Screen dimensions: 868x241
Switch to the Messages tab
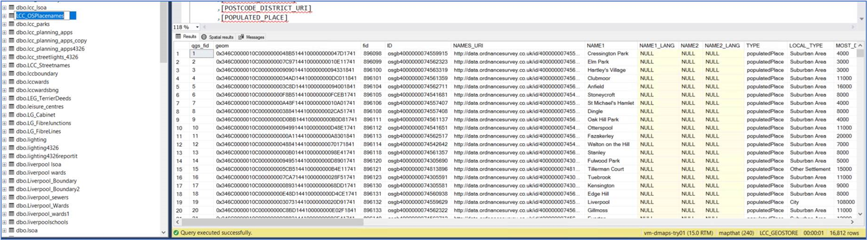(x=252, y=36)
